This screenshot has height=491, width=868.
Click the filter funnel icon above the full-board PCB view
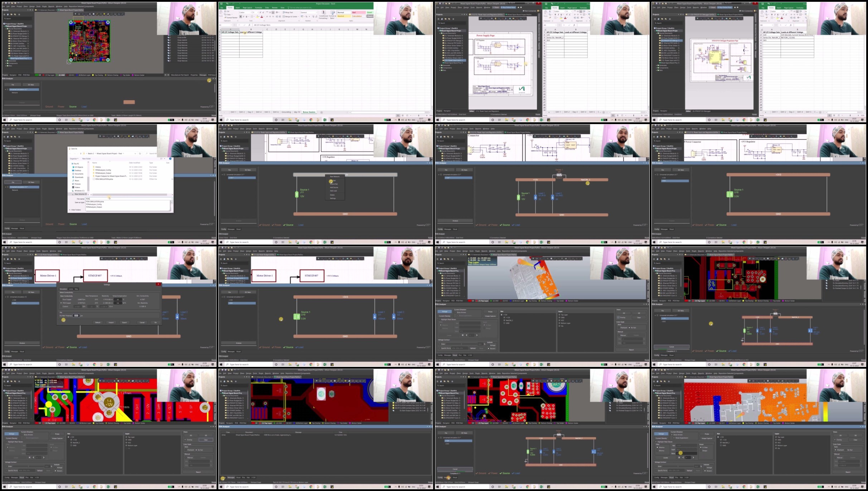click(x=75, y=14)
